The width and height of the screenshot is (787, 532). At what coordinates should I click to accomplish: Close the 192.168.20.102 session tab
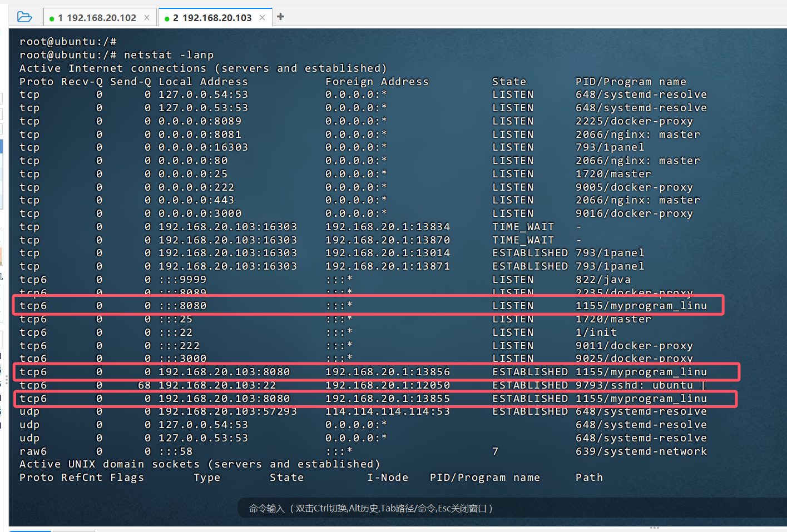[147, 18]
